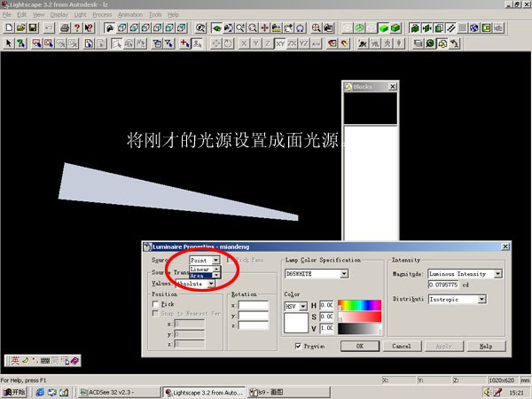Open the Light menu
532x399 pixels.
point(80,14)
